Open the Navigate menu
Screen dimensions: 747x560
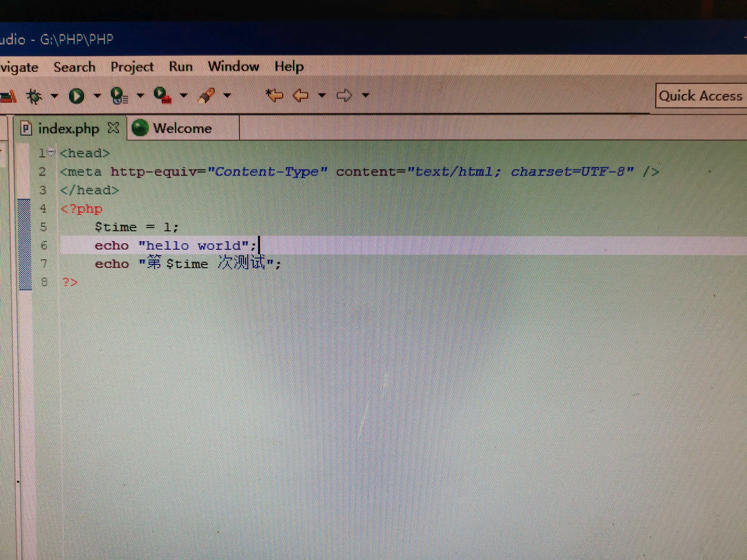coord(19,68)
